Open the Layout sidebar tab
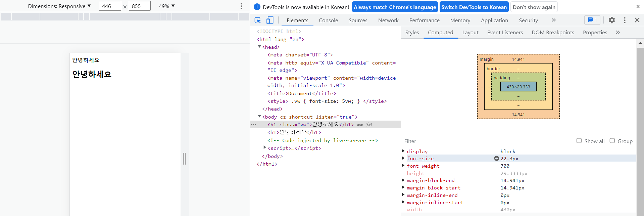Viewport: 644px width, 216px height. click(x=470, y=33)
